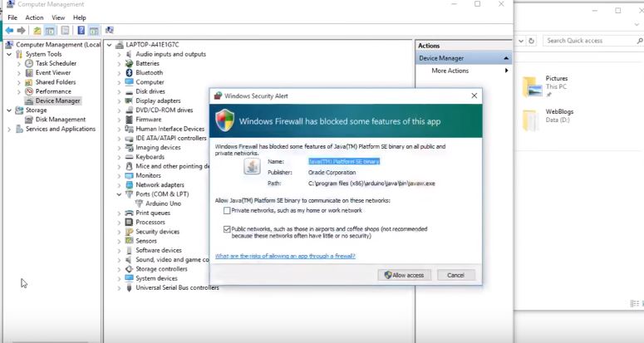Screen dimensions: 644x343
Task: Click the Up one level folder icon
Action: click(37, 31)
